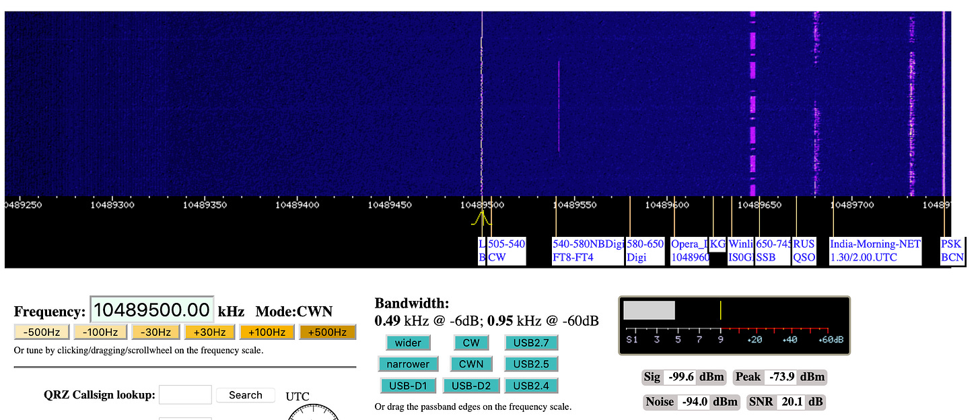This screenshot has height=420, width=980.
Task: Select the RUS QSO label
Action: 804,250
